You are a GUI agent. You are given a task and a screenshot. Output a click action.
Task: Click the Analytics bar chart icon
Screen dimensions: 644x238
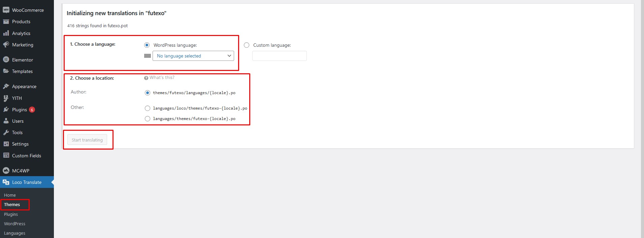[x=6, y=33]
